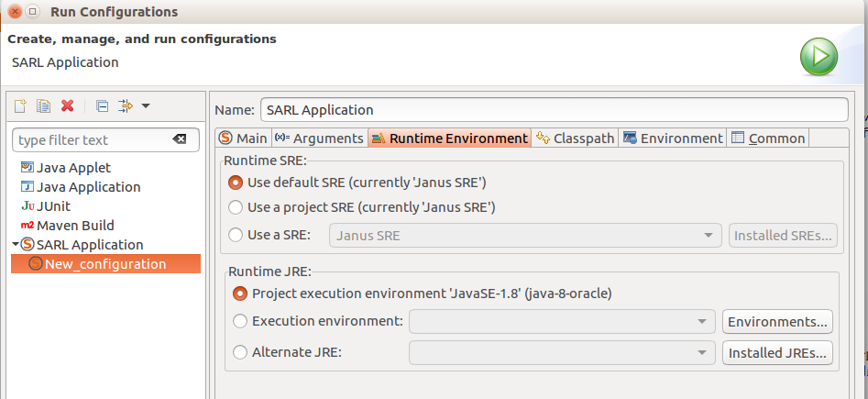The width and height of the screenshot is (868, 399).
Task: Select the Java Applet configuration type
Action: 66,167
